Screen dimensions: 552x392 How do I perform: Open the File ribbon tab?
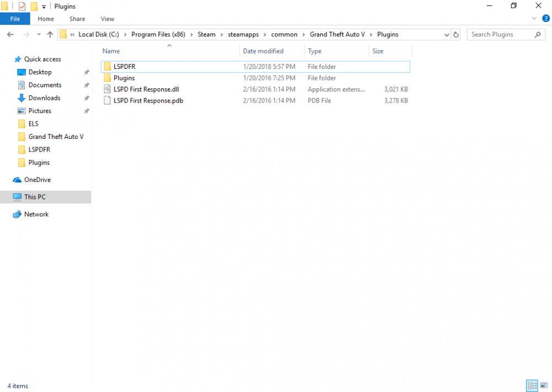tap(15, 19)
